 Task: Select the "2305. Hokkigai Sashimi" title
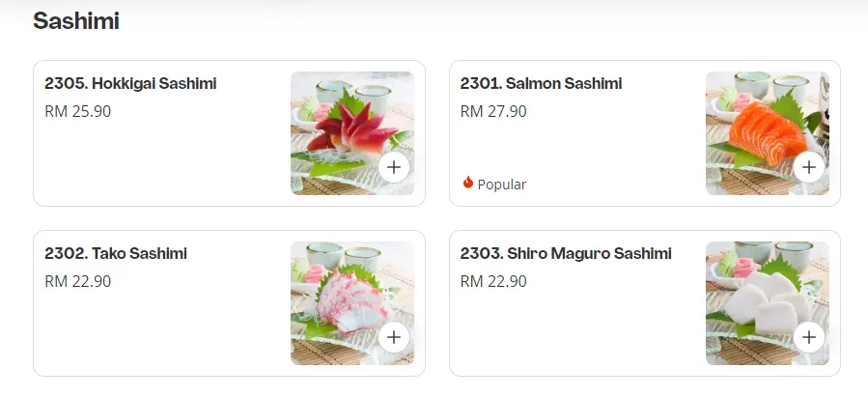click(130, 84)
